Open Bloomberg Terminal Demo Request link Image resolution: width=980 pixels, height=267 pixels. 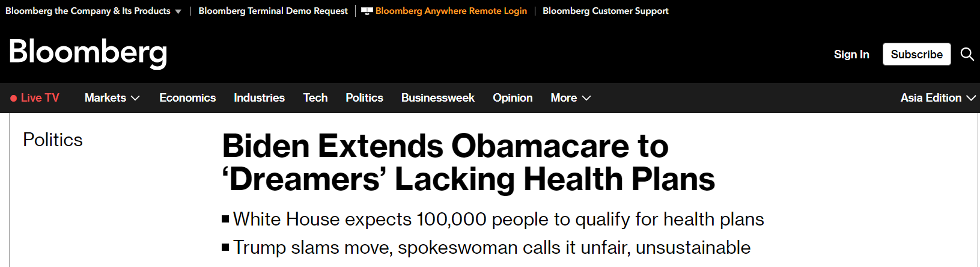coord(273,11)
